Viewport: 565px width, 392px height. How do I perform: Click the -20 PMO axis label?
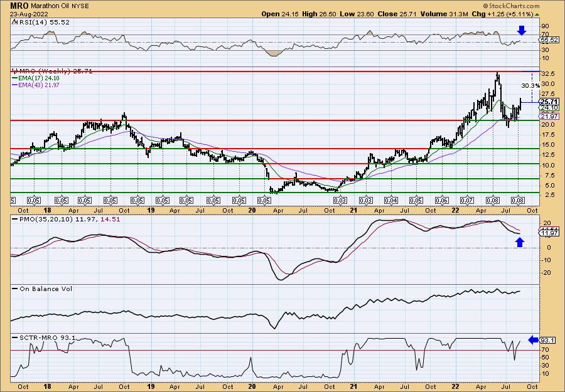pyautogui.click(x=546, y=272)
